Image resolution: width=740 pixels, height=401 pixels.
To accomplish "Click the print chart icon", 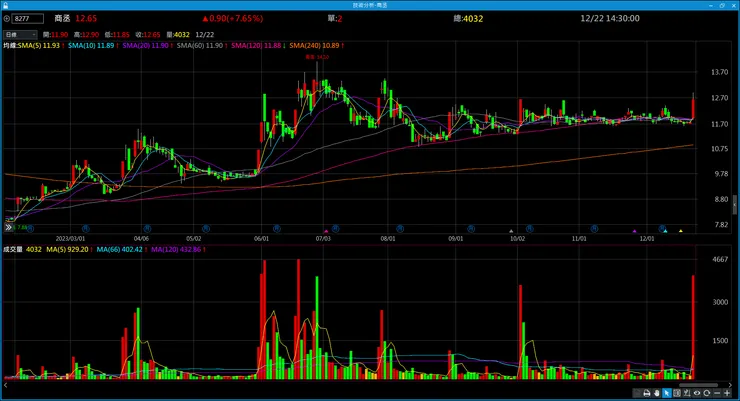I will (647, 393).
